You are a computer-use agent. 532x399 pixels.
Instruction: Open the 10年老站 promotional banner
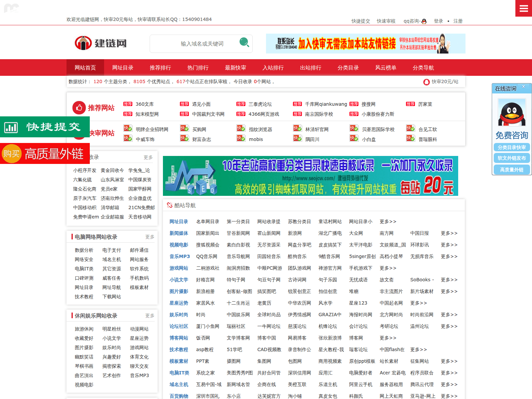point(310,176)
